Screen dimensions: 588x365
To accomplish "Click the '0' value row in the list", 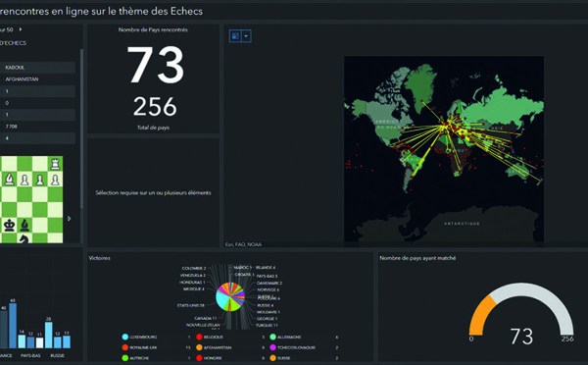I will 37,103.
